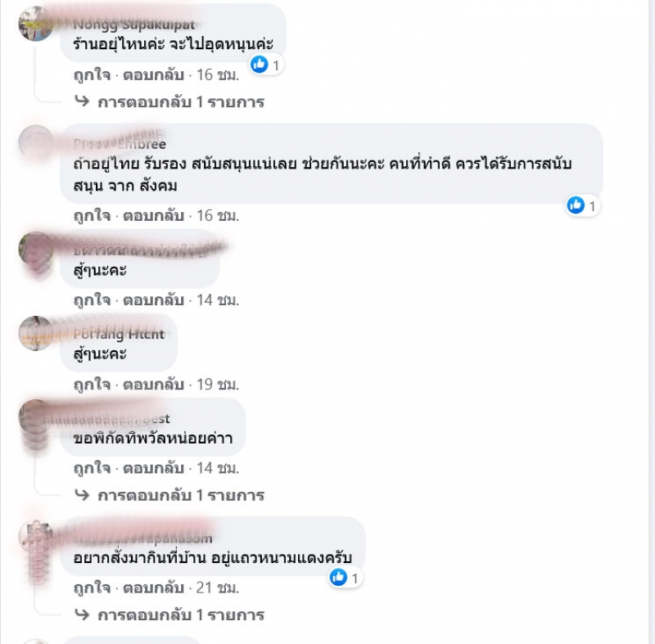
Task: Click like reaction icon on the "ถ้าอยู่ไทย" comment
Action: (x=576, y=205)
